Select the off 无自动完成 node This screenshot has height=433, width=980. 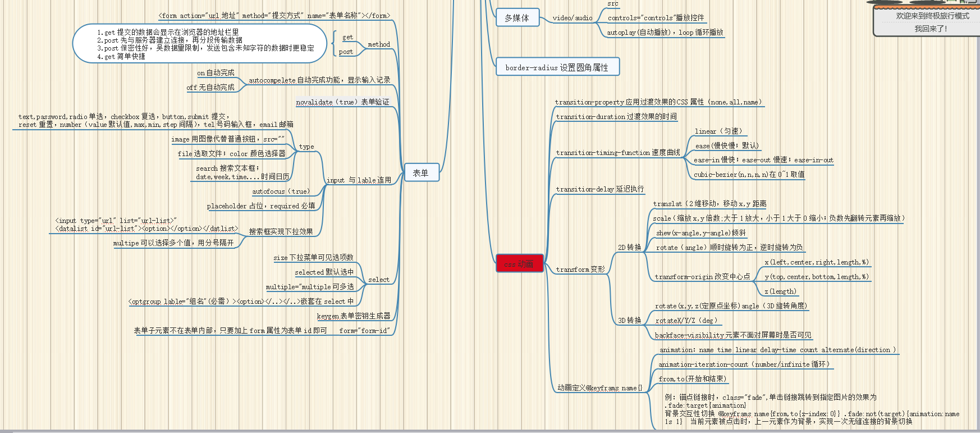[x=210, y=88]
